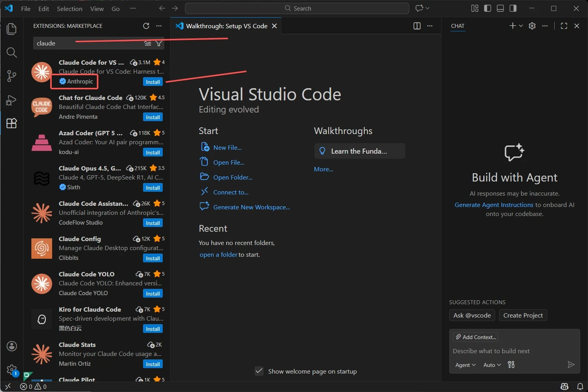
Task: Refresh the extensions marketplace list
Action: (x=146, y=26)
